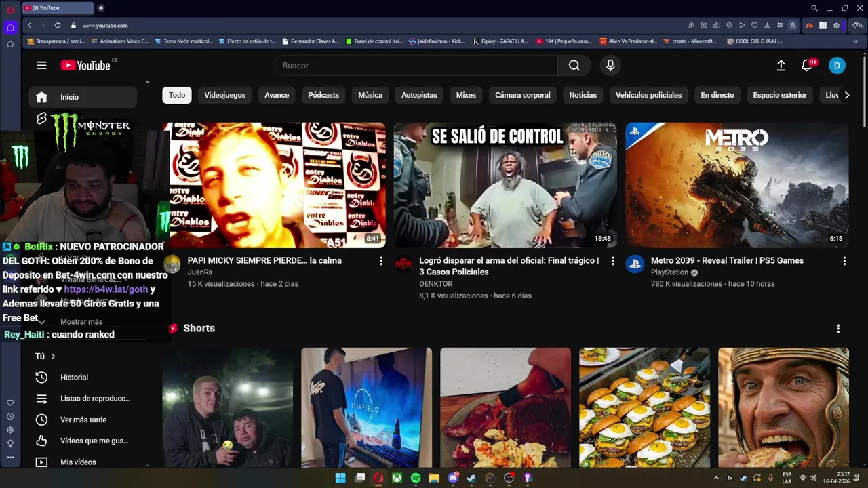Select the Noticias filter chip
Screen dimensions: 868x488
click(583, 95)
